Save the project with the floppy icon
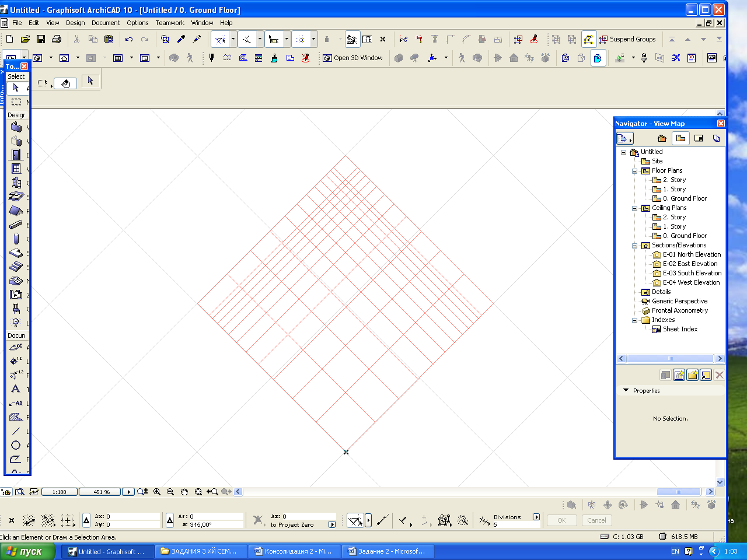747x560 pixels. pyautogui.click(x=41, y=39)
